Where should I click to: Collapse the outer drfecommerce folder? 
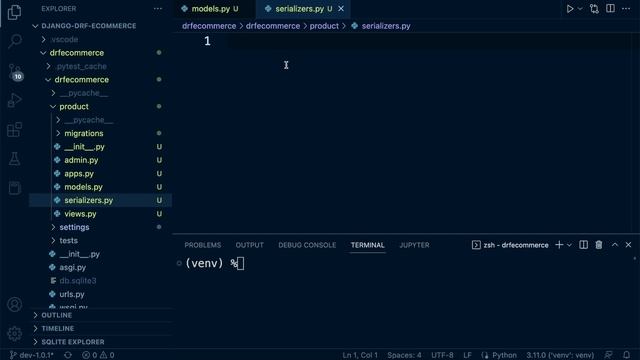(76, 53)
